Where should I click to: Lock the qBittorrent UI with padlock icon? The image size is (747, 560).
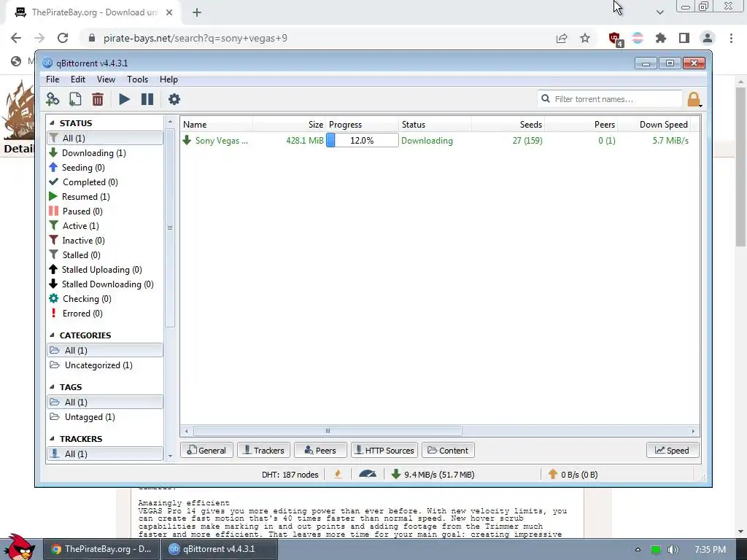(x=694, y=99)
